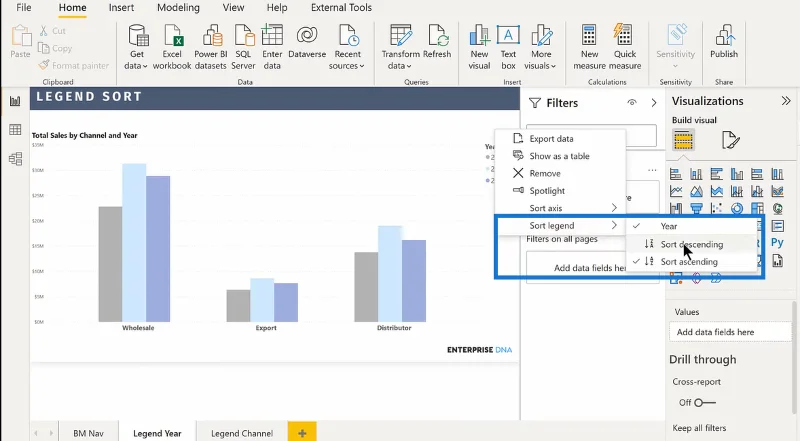Viewport: 800px width, 441px height.
Task: Open the External Tools tab
Action: [x=341, y=8]
